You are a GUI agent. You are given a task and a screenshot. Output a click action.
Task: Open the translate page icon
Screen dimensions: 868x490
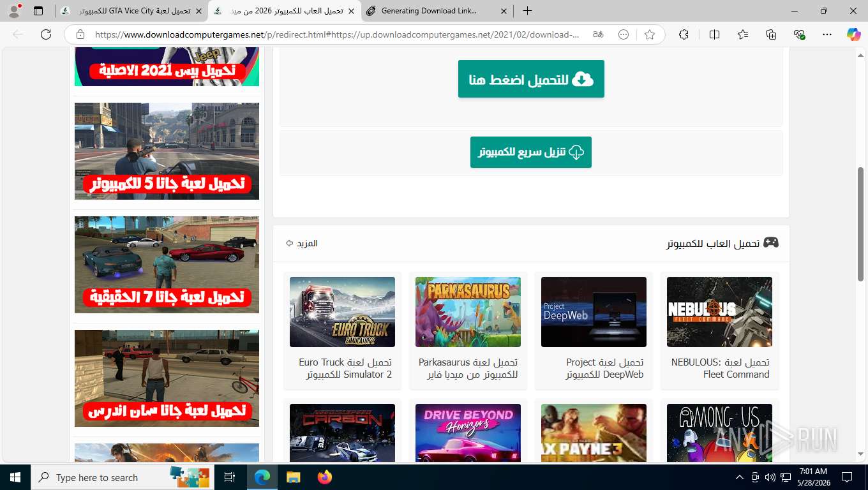tap(598, 34)
